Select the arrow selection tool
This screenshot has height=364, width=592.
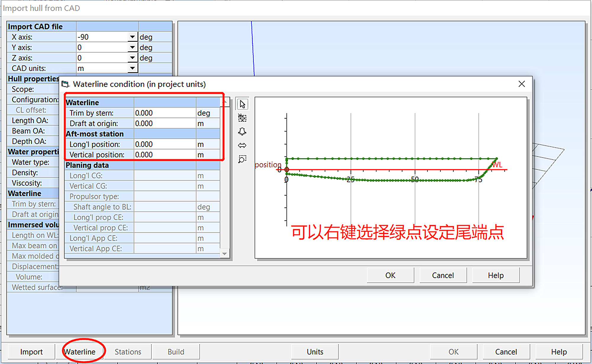[242, 104]
